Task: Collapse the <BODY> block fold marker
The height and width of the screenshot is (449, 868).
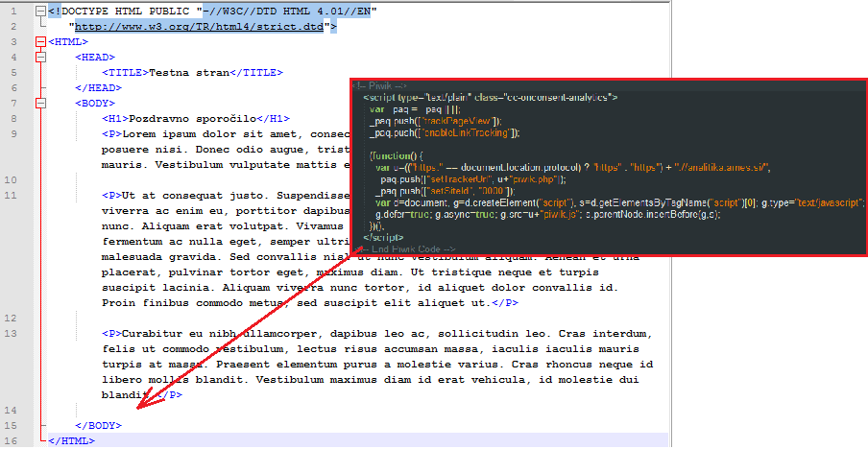Action: [x=40, y=103]
